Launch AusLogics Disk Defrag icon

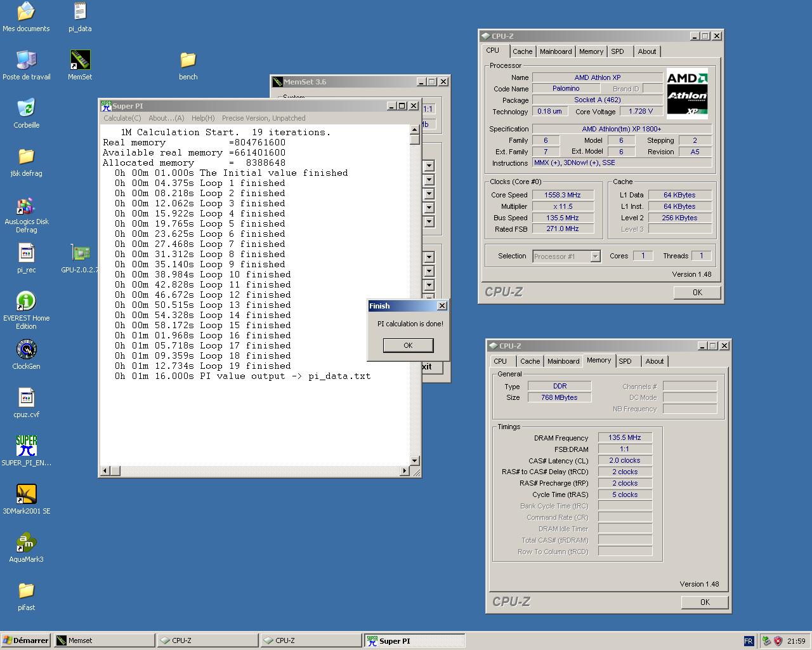[26, 206]
